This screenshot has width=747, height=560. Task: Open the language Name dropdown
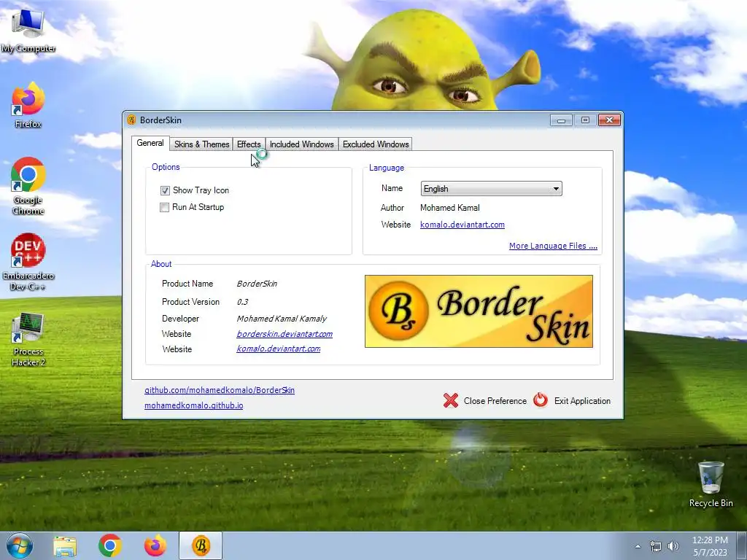pyautogui.click(x=491, y=189)
